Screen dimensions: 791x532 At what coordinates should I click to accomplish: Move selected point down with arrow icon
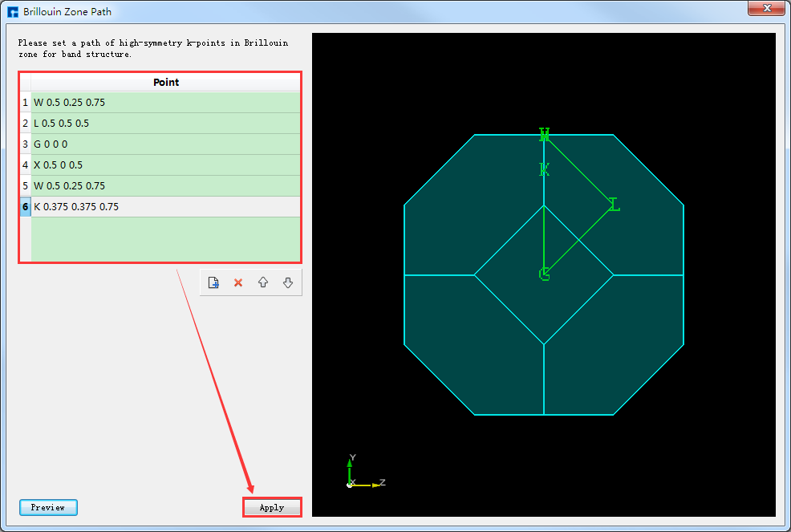click(x=288, y=283)
